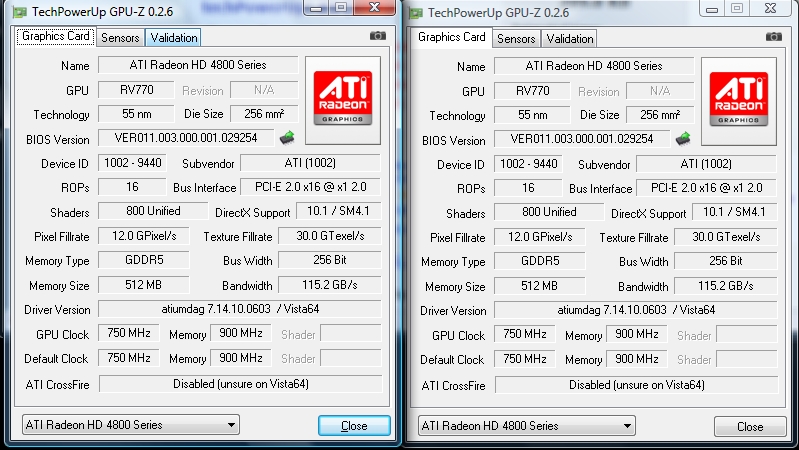Image resolution: width=799 pixels, height=450 pixels.
Task: Open the ATI Radeon HD 4800 Series dropdown in right window
Action: 526,426
